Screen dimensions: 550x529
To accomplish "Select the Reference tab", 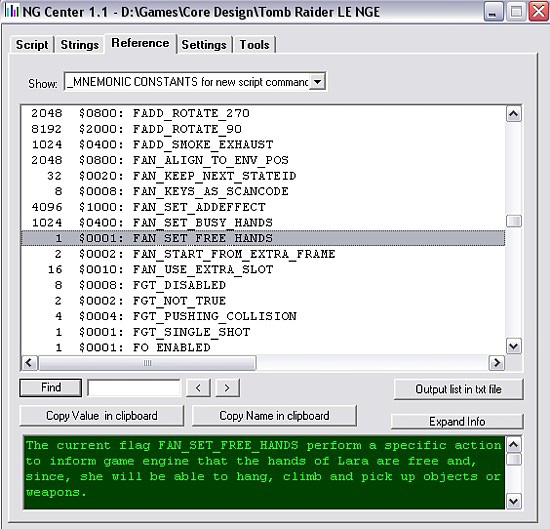I will pos(140,43).
